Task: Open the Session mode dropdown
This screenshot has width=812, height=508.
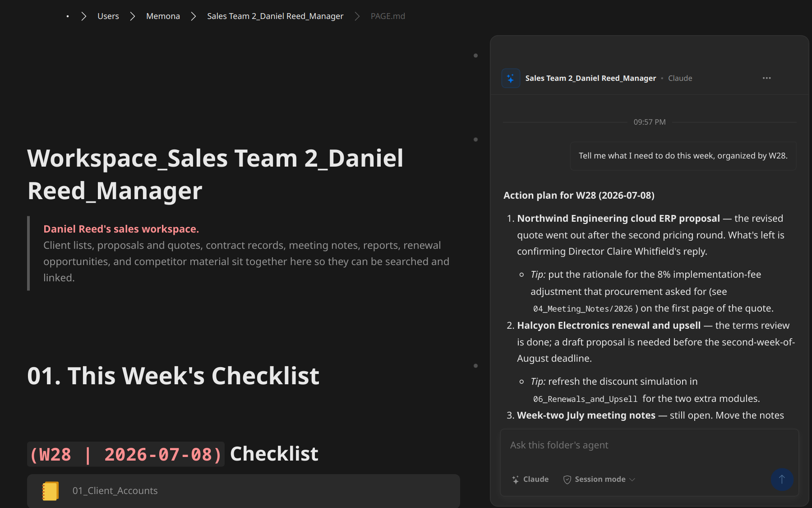Action: pos(600,480)
